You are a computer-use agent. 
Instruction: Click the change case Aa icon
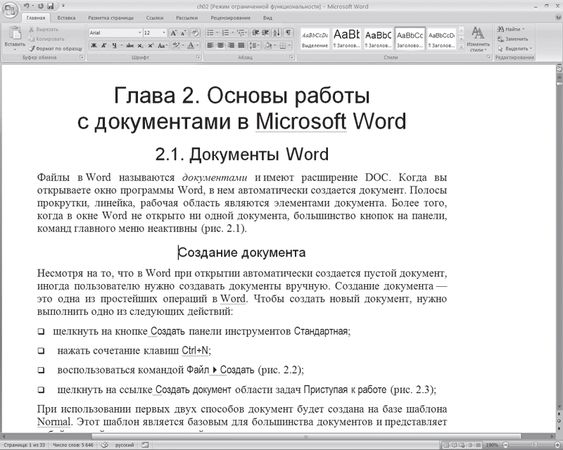(162, 45)
